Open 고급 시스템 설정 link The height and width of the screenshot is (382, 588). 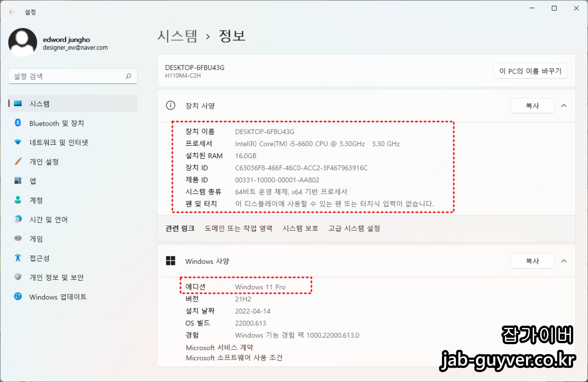tap(354, 228)
